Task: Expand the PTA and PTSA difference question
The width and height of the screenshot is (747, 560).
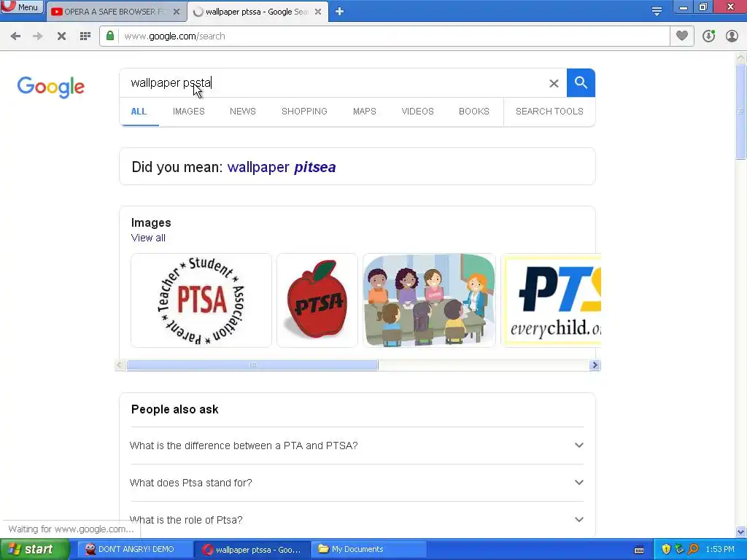Action: point(357,446)
